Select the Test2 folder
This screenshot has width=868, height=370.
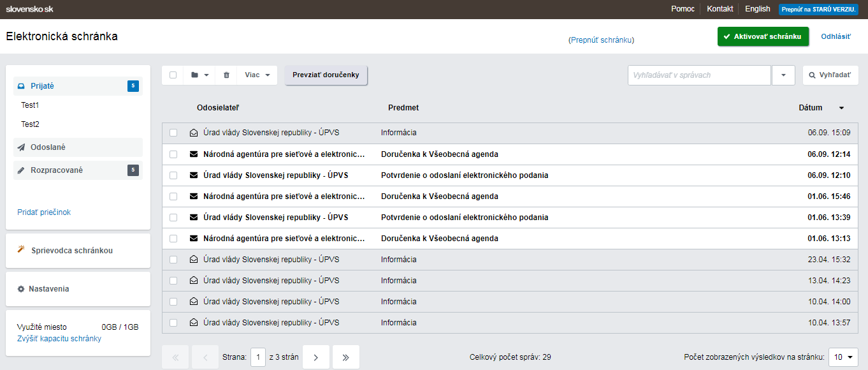click(30, 124)
